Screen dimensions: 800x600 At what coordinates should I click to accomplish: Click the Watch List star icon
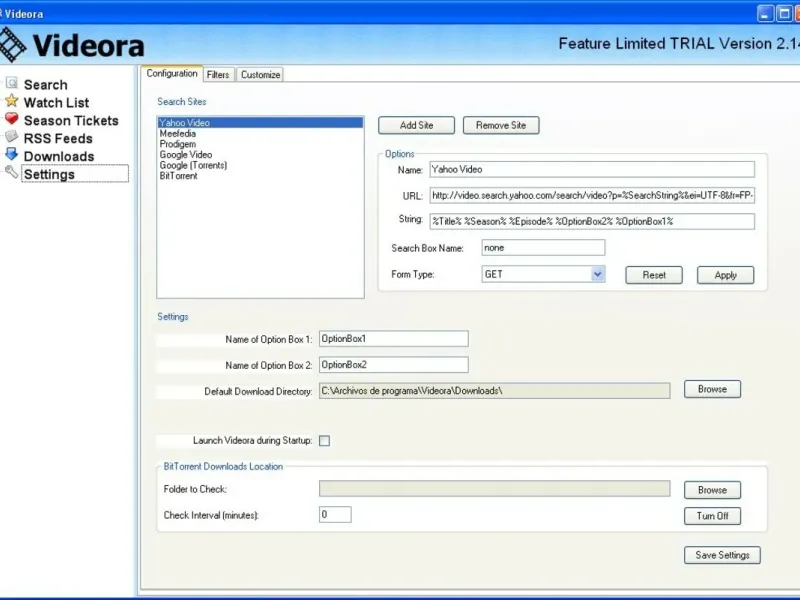coord(12,101)
